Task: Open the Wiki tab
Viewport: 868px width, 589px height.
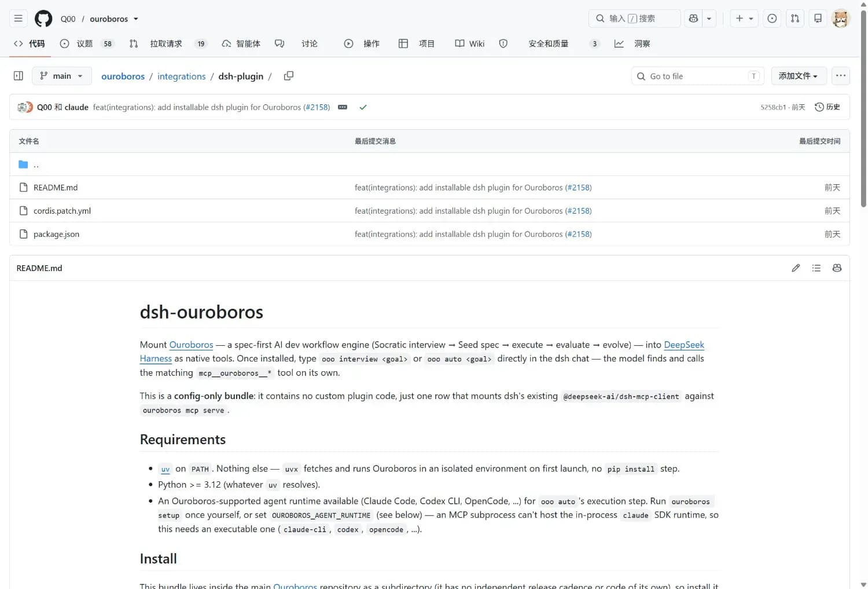Action: [x=469, y=43]
